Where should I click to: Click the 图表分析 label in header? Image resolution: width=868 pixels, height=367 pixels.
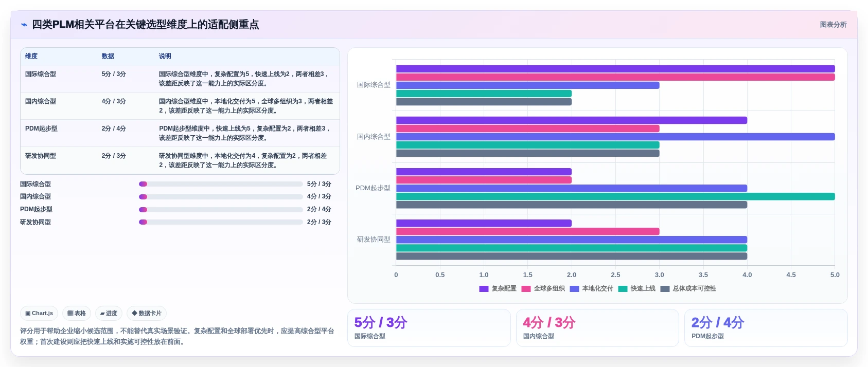[833, 25]
